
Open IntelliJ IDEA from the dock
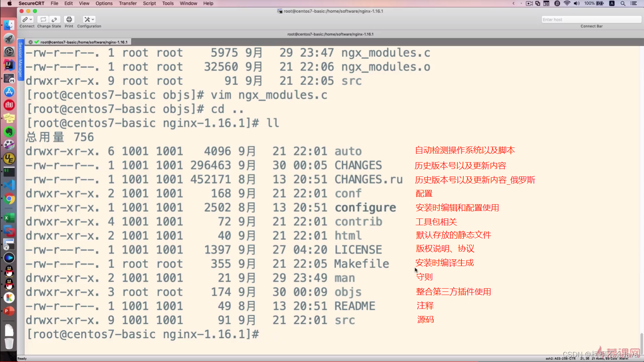tap(9, 65)
